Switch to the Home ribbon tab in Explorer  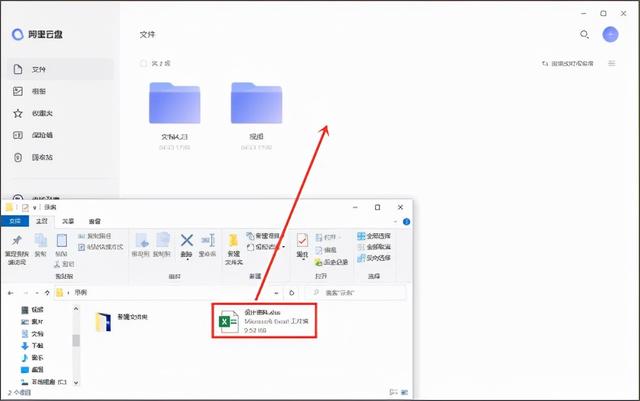tap(42, 221)
